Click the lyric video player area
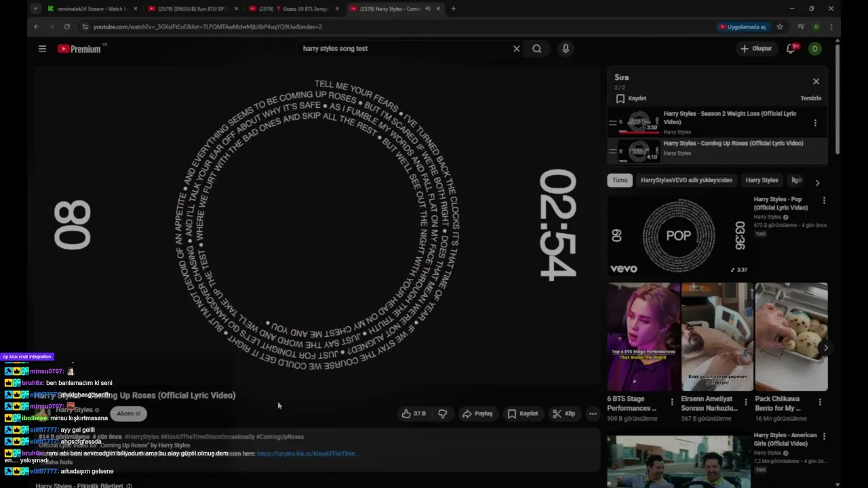The width and height of the screenshot is (868, 488). [316, 224]
